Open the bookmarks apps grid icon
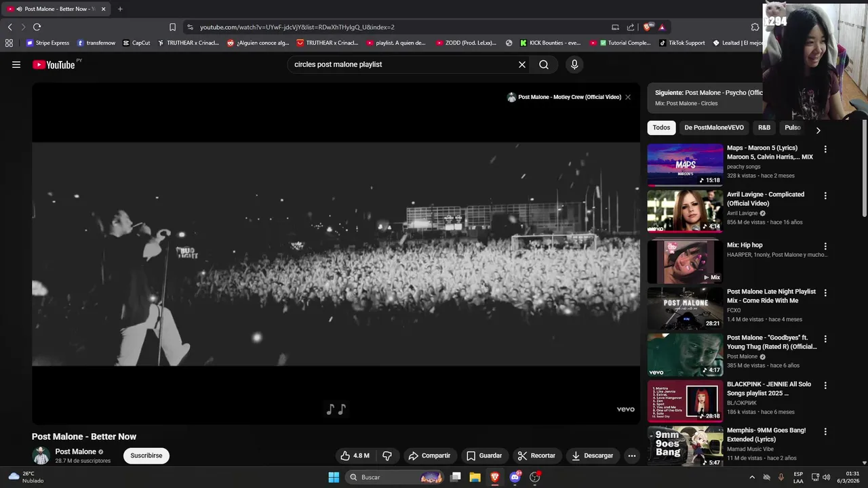This screenshot has height=488, width=868. click(x=9, y=43)
